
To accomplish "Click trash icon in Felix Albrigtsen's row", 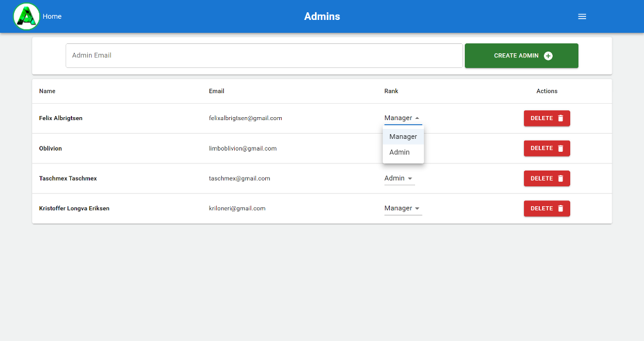I will click(x=560, y=118).
